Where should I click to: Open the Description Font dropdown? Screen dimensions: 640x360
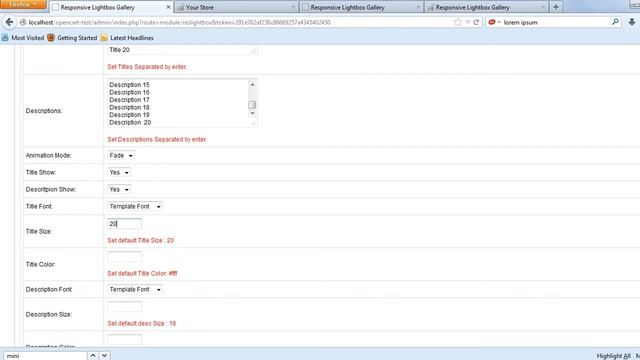tap(135, 289)
